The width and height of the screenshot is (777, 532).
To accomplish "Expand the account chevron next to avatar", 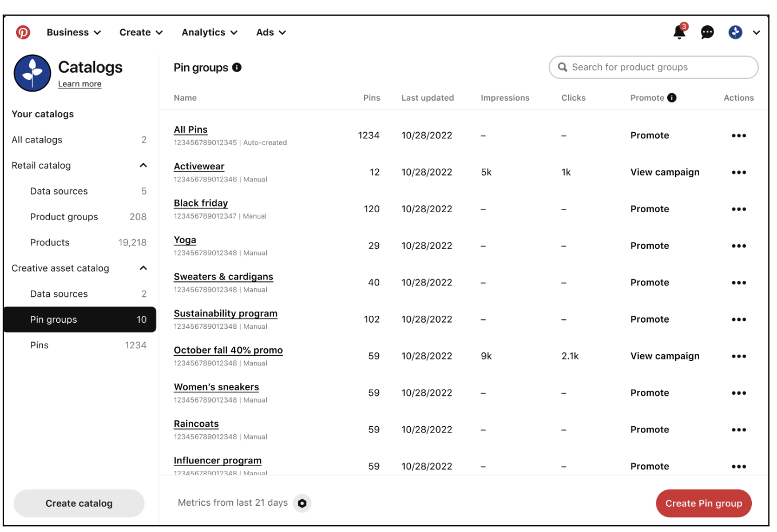I will tap(756, 33).
